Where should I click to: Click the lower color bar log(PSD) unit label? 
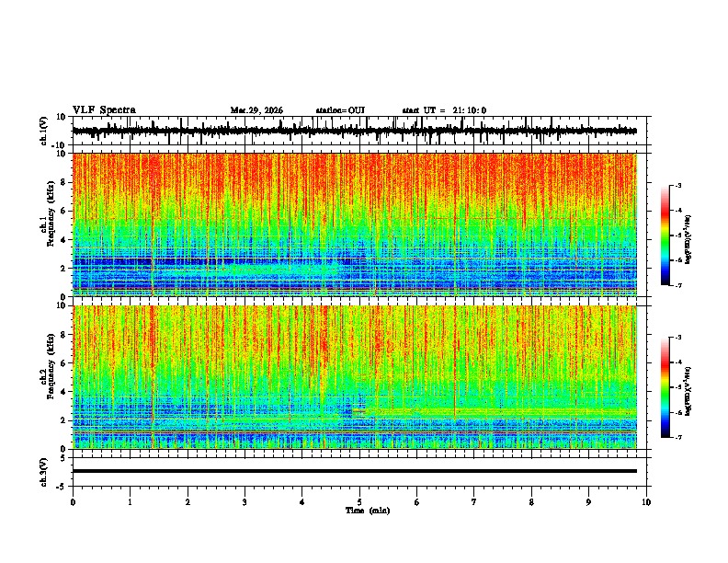688,391
